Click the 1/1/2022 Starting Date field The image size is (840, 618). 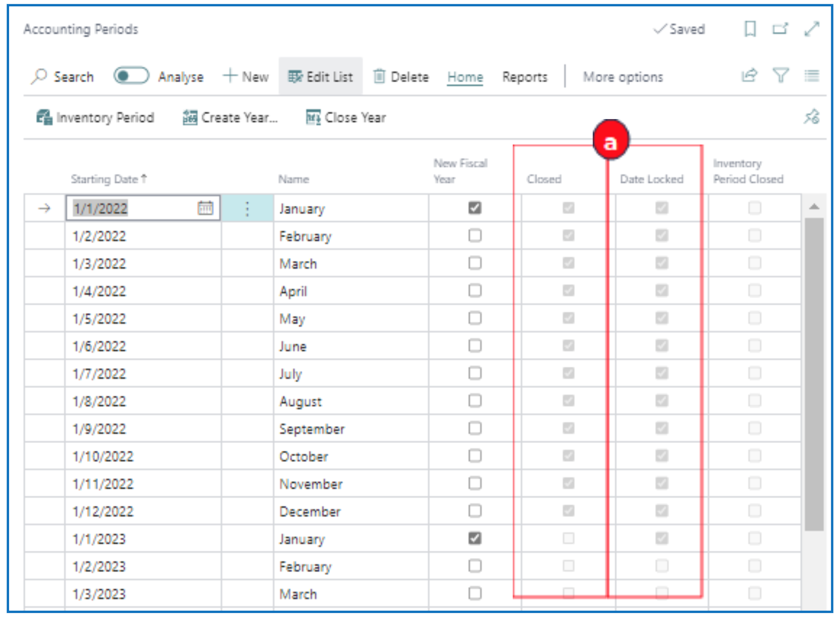[132, 209]
